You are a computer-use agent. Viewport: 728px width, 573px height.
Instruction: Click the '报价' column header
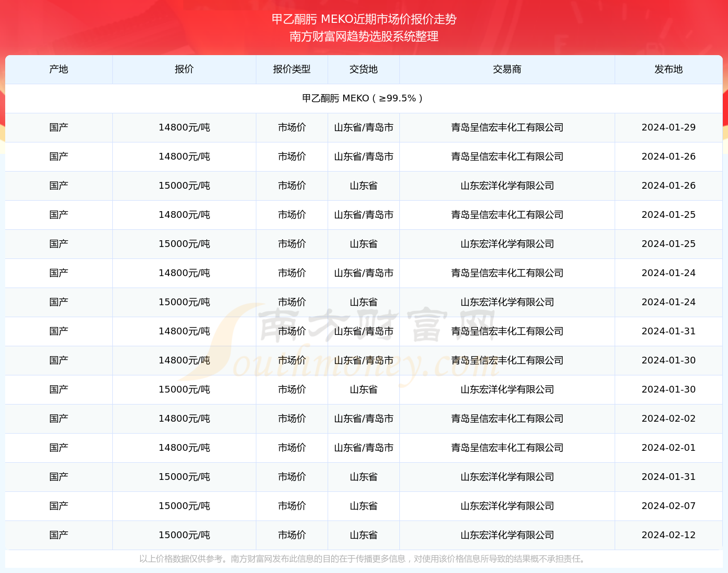tap(184, 69)
